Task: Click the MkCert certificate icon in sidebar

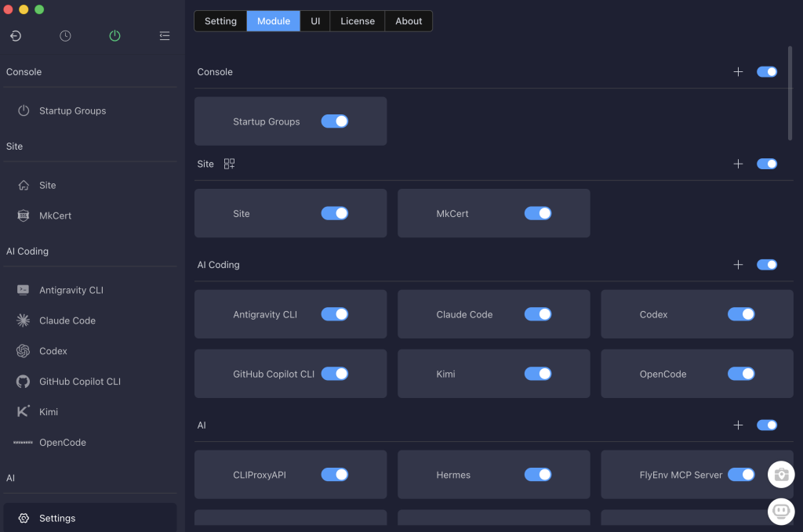Action: coord(24,215)
